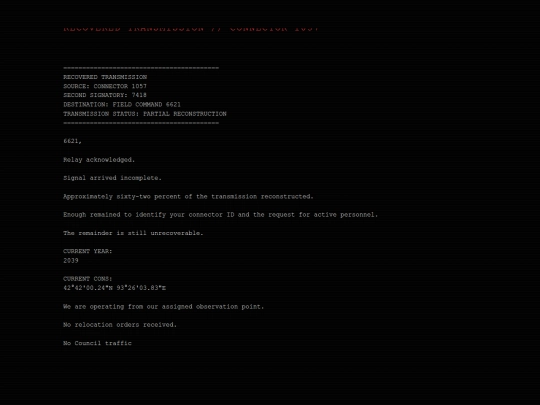Viewport: 540px width, 405px height.
Task: Select 'The remainder is still unrecoverable.' line
Action: pyautogui.click(x=133, y=233)
